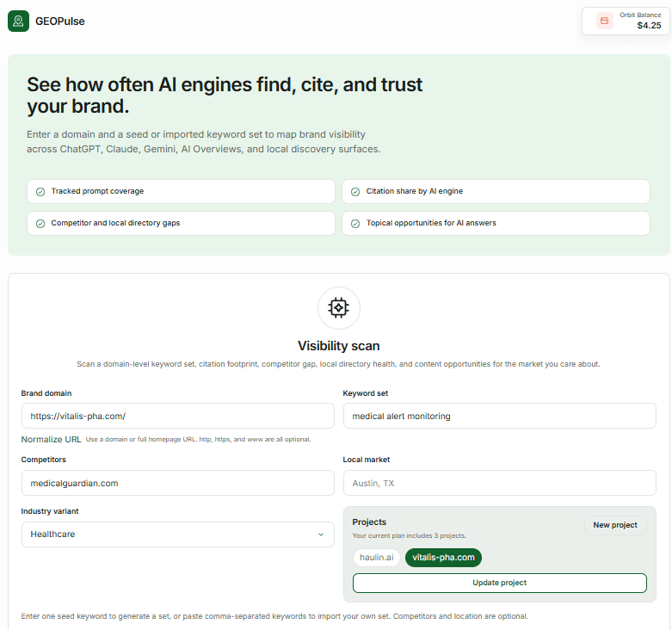This screenshot has height=630, width=672.
Task: Click the Visibility scan chip icon
Action: tap(338, 308)
